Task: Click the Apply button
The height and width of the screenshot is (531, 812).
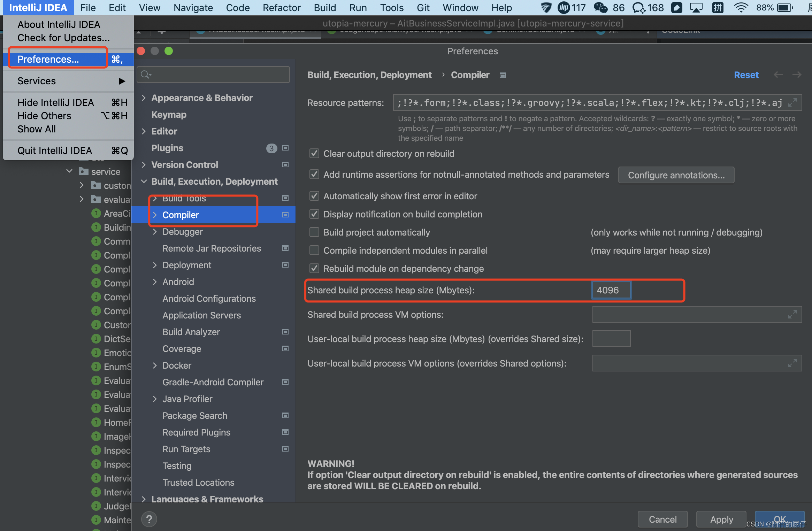Action: [721, 519]
